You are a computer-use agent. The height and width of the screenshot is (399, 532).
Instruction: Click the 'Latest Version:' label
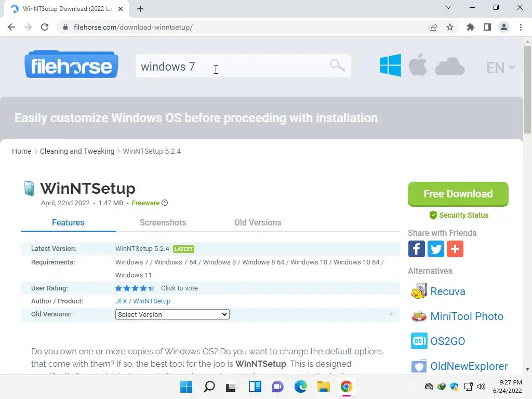(54, 249)
